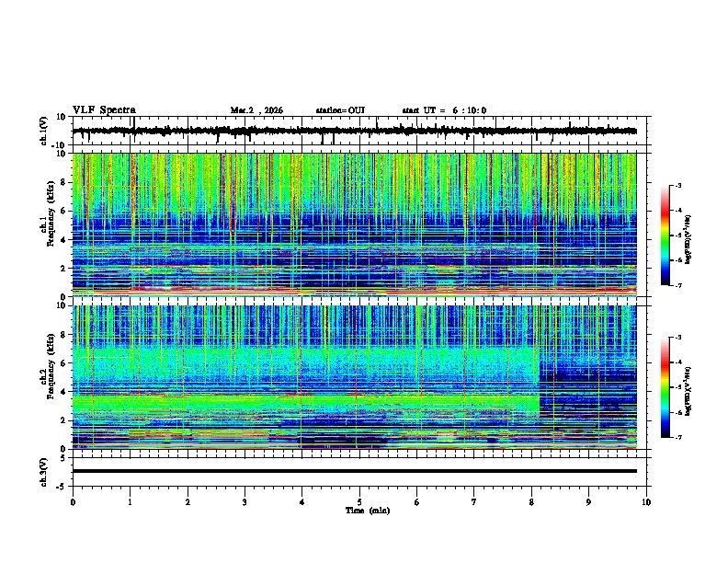Click time axis tick label "2"
The image size is (728, 563).
[188, 502]
